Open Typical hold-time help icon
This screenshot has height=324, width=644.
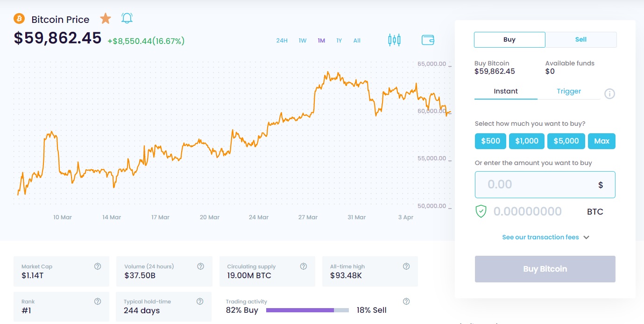coord(200,301)
